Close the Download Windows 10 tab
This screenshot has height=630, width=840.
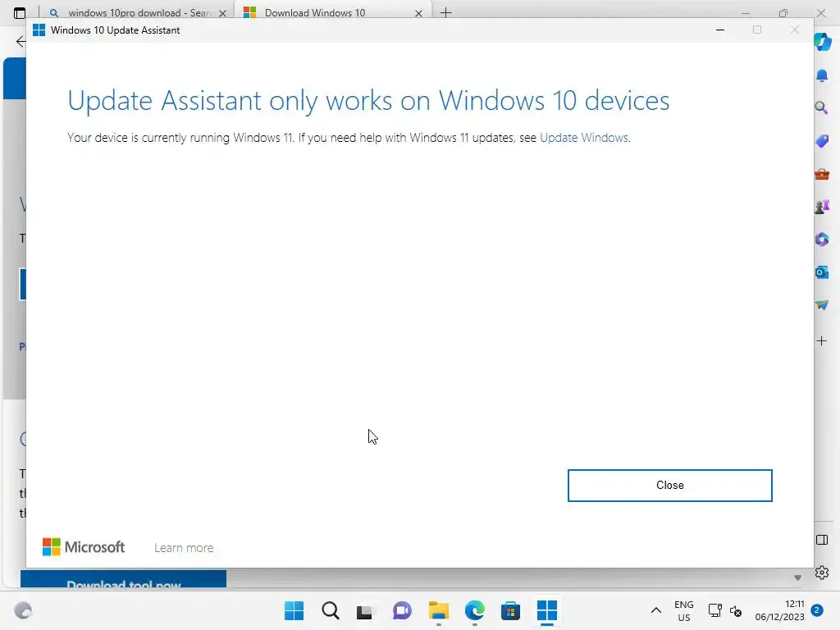coord(419,13)
